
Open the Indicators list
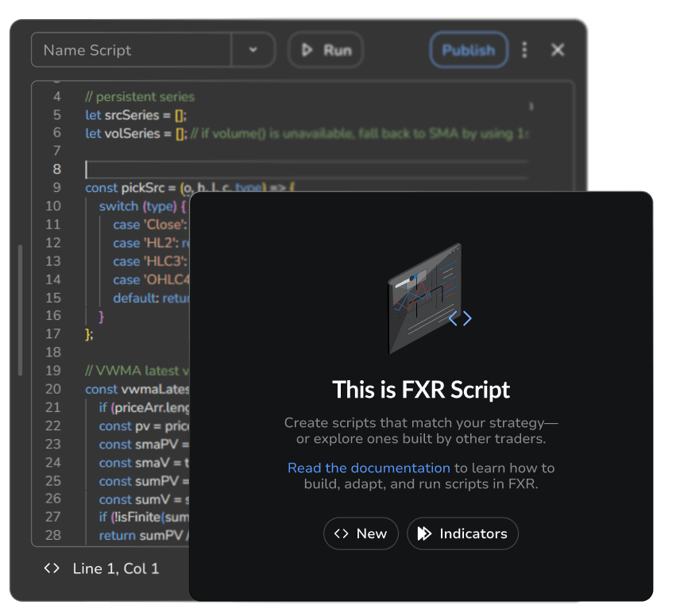coord(462,533)
